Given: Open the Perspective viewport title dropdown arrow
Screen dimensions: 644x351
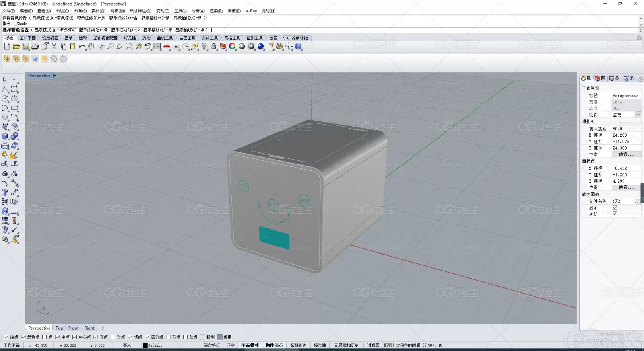Looking at the screenshot, I should click(55, 76).
